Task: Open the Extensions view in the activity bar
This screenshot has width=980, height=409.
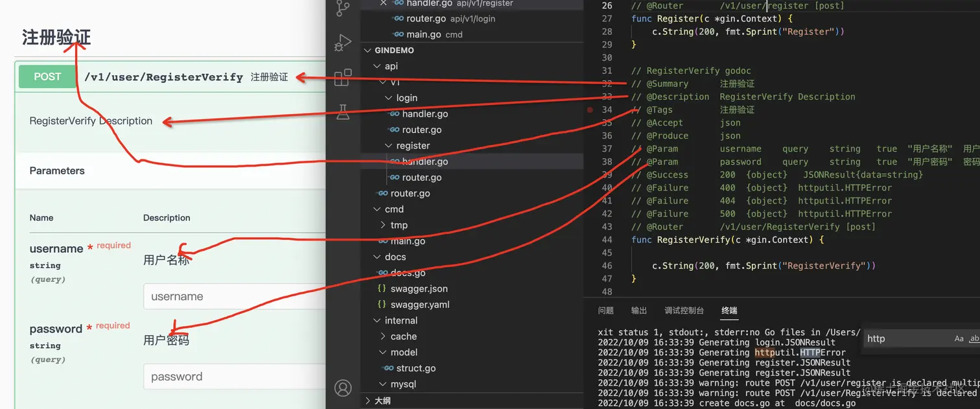Action: coord(343,78)
